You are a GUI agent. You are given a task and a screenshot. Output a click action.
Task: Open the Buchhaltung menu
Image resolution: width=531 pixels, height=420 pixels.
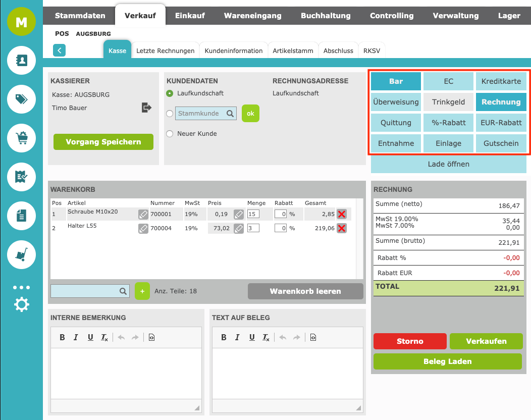326,16
